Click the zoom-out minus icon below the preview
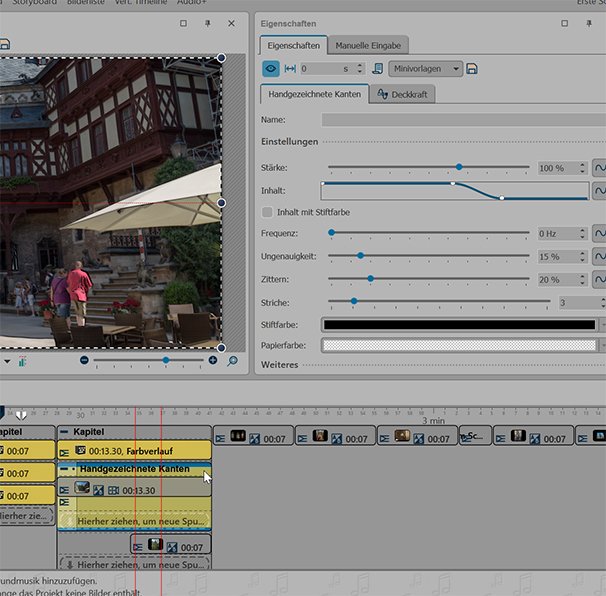606x596 pixels. coord(84,360)
